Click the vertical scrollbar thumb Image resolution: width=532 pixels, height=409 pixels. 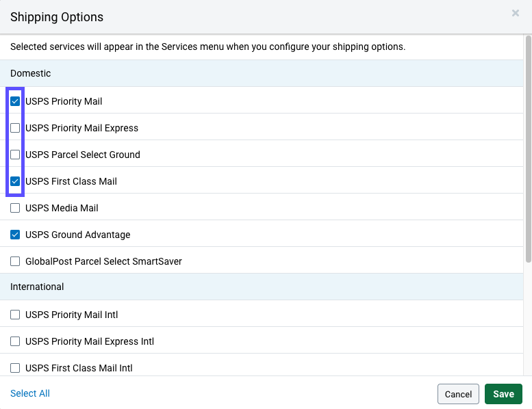coord(527,150)
